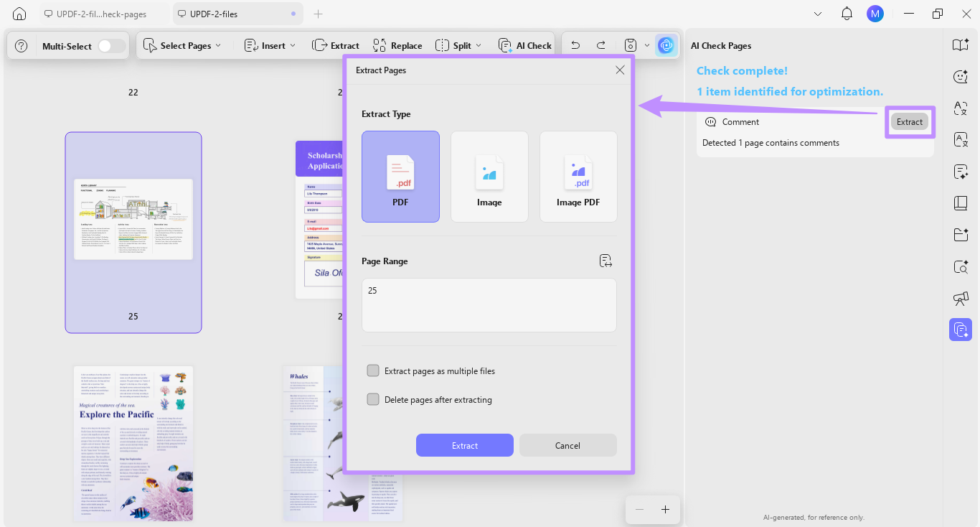980x527 pixels.
Task: Open the reader book icon in sidebar
Action: (961, 45)
